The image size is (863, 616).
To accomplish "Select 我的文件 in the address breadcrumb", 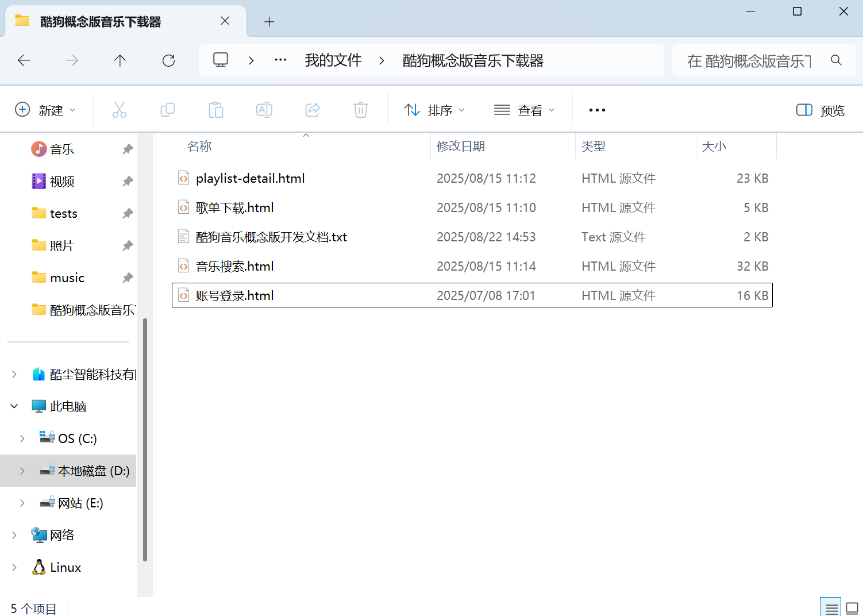I will [333, 60].
